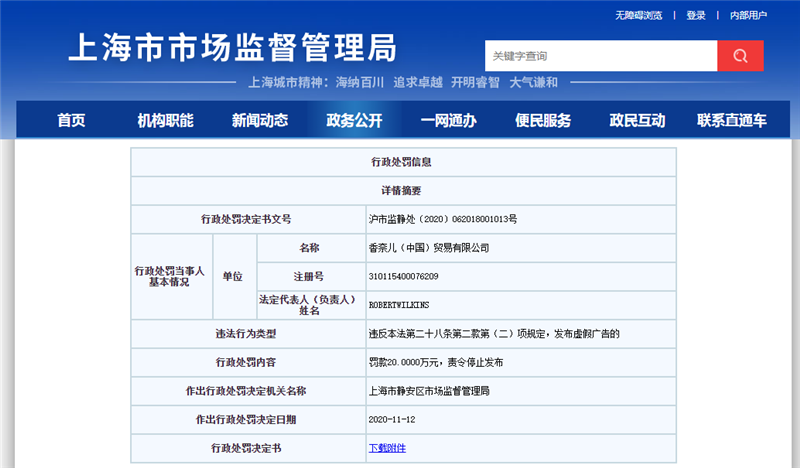Open the 一网通办 navigation item
This screenshot has height=468, width=800.
coord(448,121)
